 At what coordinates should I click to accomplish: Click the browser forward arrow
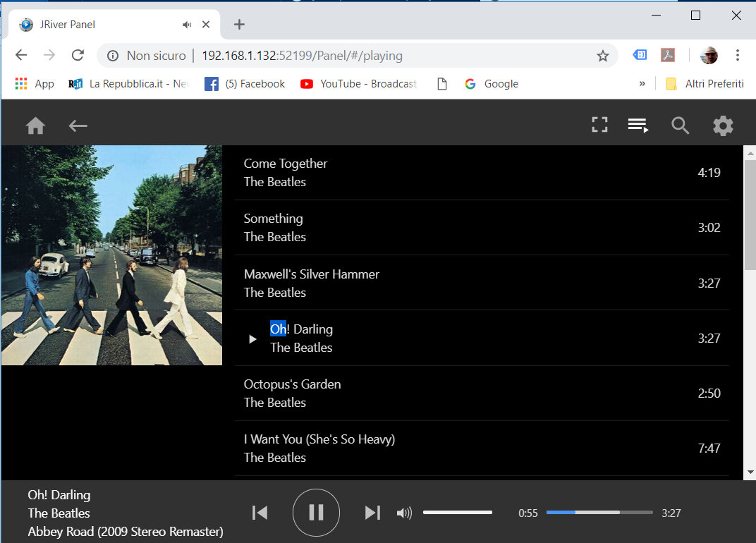pos(49,55)
